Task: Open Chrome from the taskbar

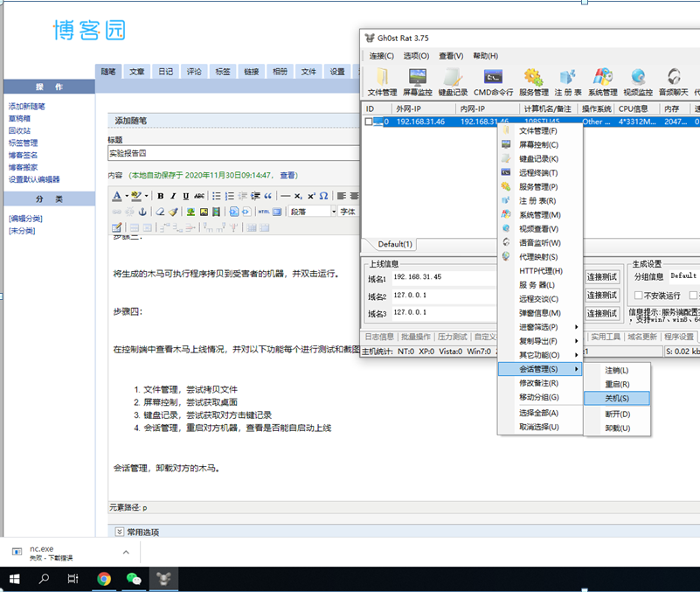Action: pyautogui.click(x=104, y=579)
